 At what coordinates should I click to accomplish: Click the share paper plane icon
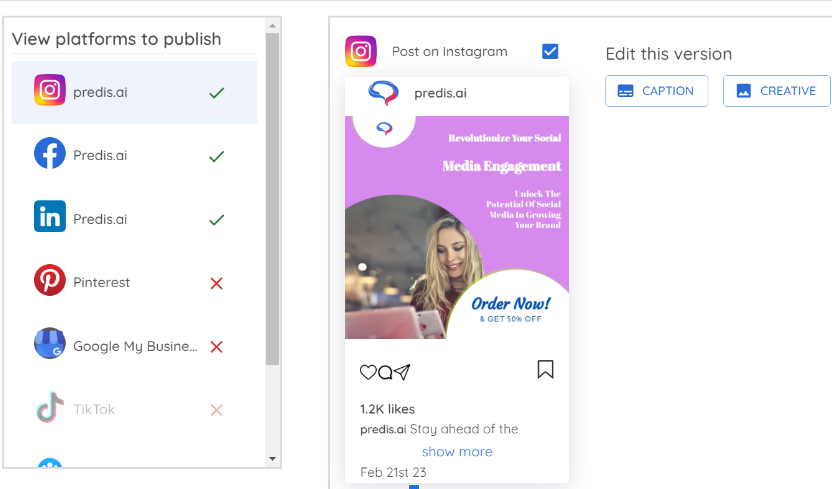(x=402, y=372)
